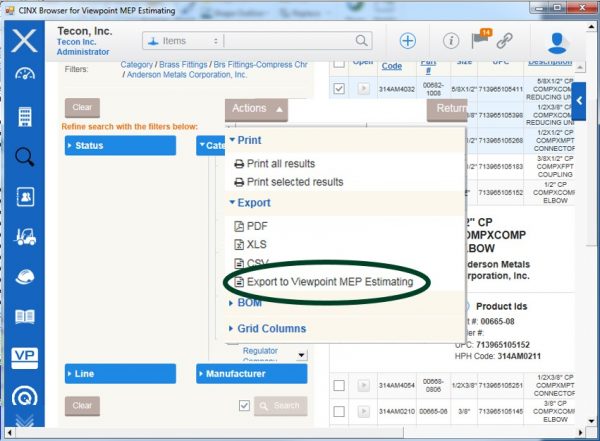This screenshot has width=600, height=441.
Task: Choose Export to Viewpoint MEP Estimating
Action: click(x=324, y=282)
